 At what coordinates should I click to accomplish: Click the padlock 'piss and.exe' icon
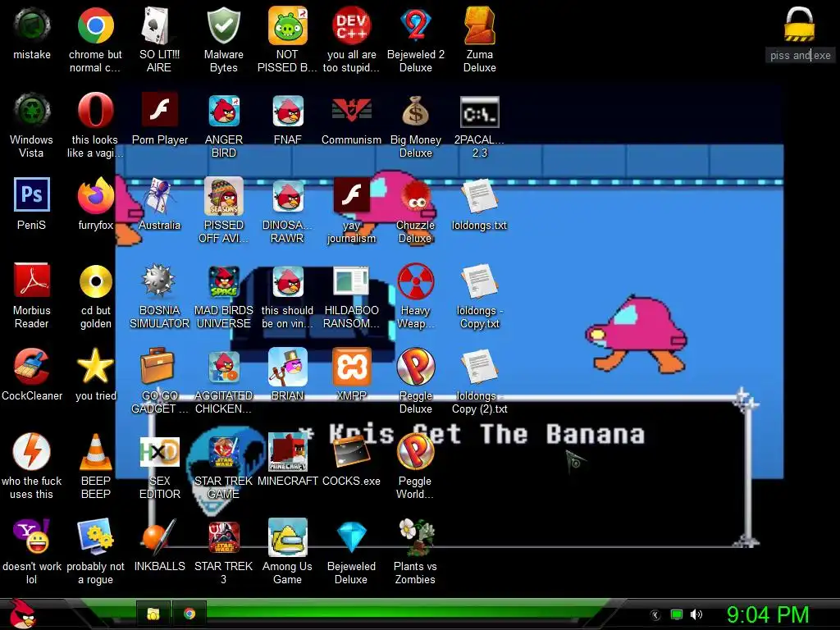(799, 25)
